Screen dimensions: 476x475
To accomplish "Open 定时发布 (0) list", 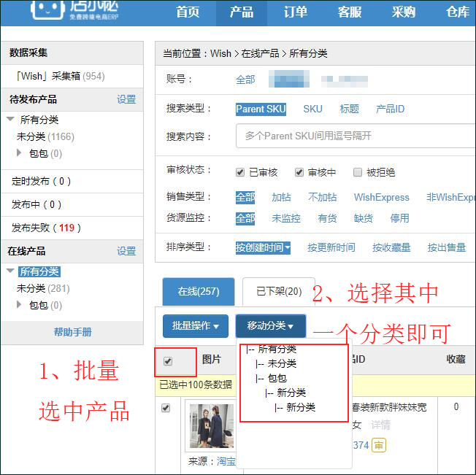I will pyautogui.click(x=42, y=182).
